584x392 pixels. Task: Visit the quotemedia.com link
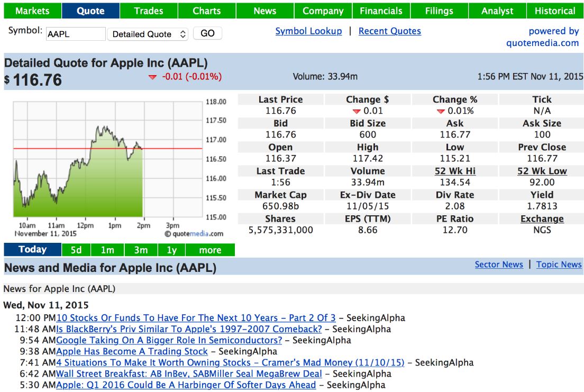[542, 43]
